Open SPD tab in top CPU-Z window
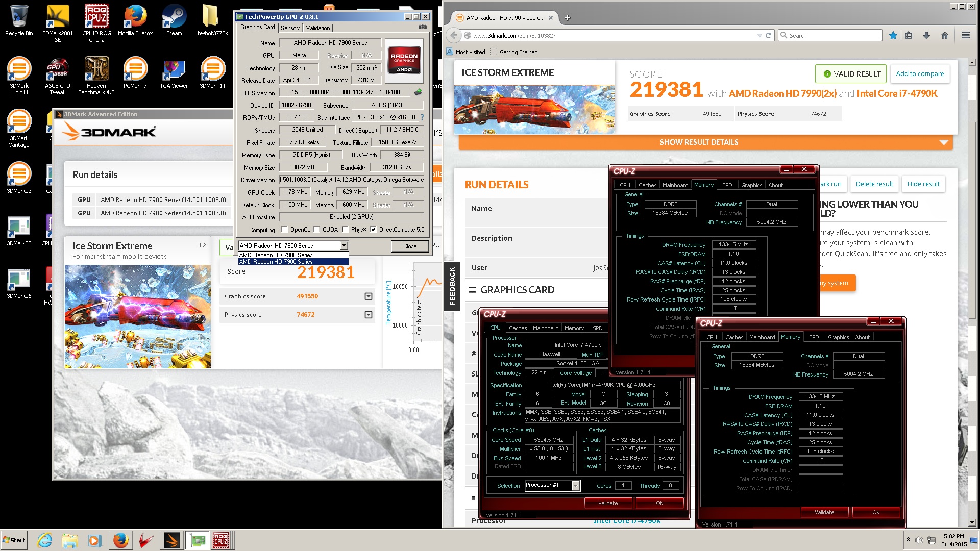This screenshot has height=551, width=980. (x=727, y=185)
